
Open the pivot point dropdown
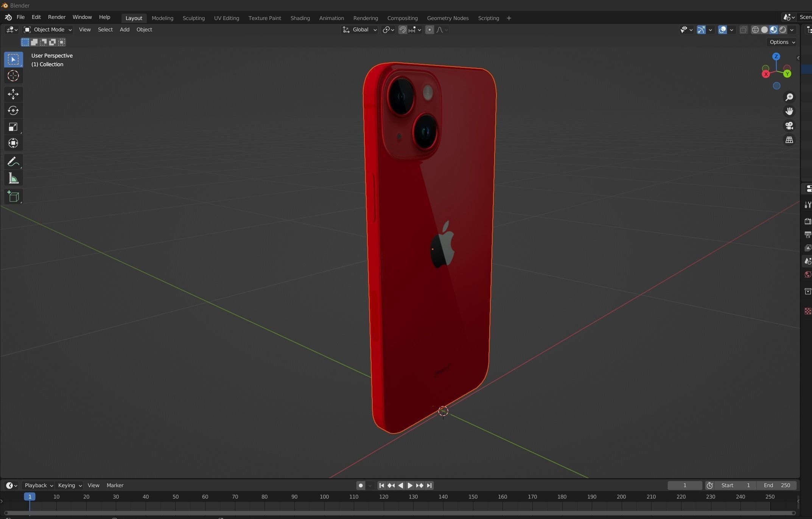pyautogui.click(x=388, y=30)
